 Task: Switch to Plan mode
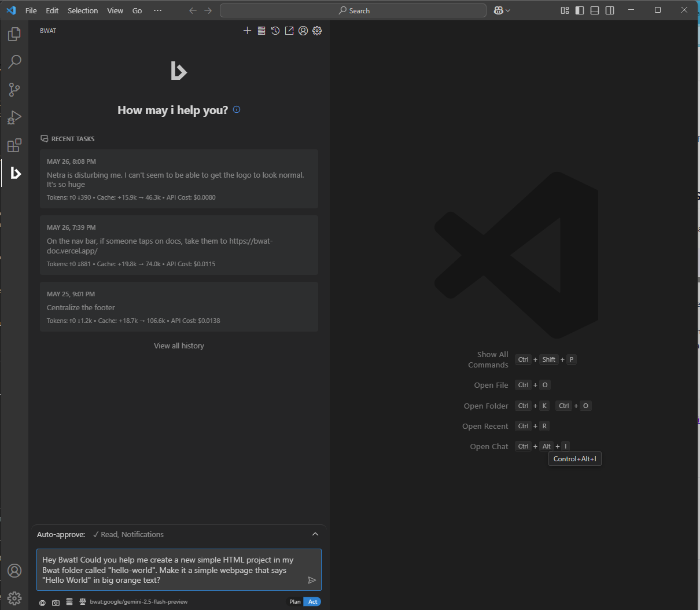tap(295, 602)
